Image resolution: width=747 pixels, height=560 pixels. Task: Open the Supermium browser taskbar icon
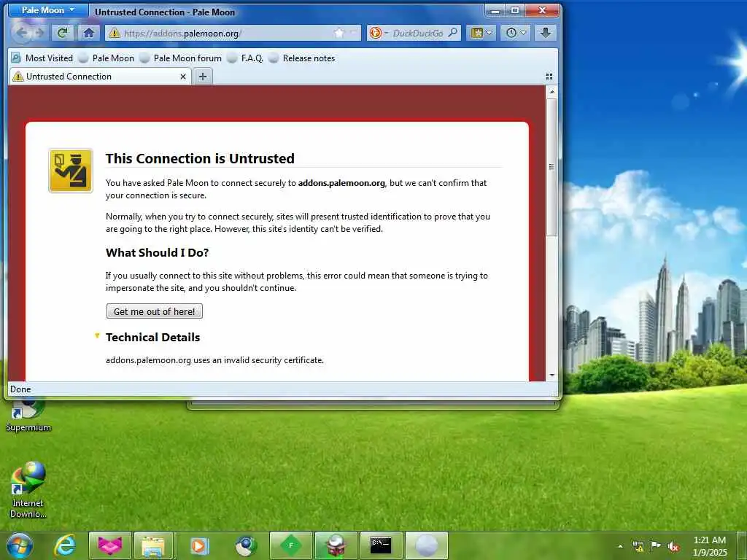(246, 545)
